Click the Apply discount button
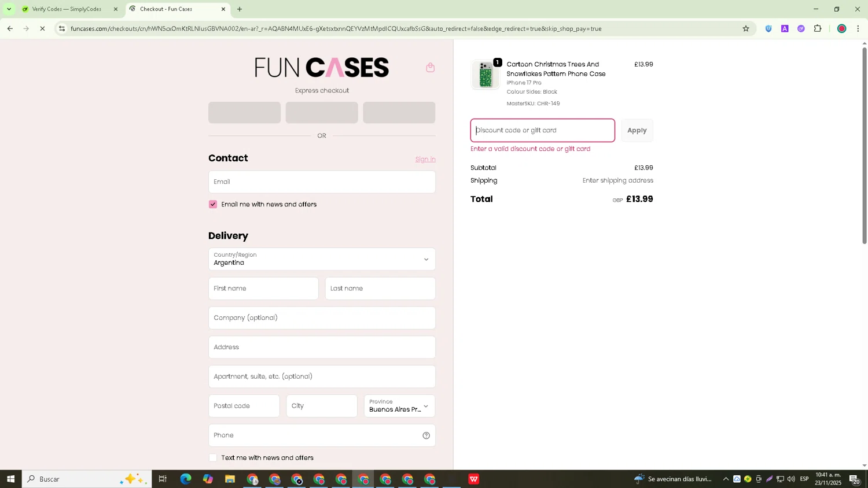This screenshot has height=488, width=868. (637, 130)
